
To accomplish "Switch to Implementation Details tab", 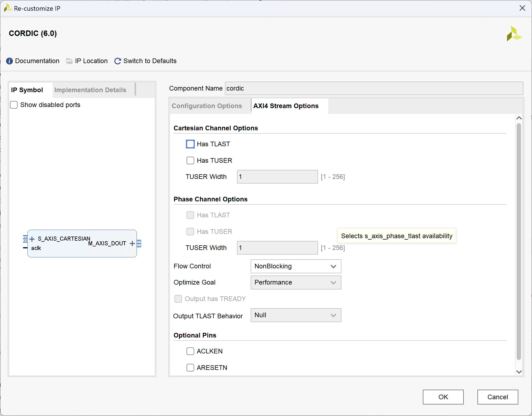I will coord(90,90).
